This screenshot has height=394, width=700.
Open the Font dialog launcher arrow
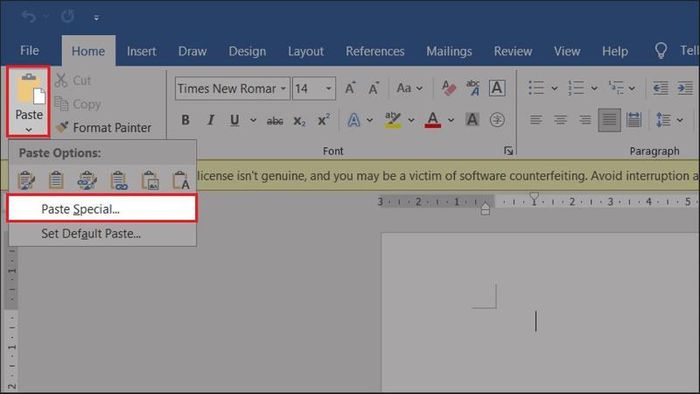(508, 151)
